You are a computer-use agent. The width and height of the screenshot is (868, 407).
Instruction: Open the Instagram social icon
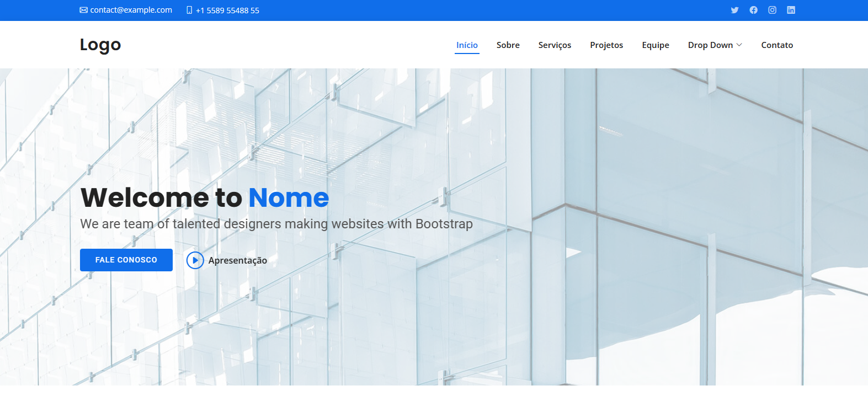click(772, 10)
